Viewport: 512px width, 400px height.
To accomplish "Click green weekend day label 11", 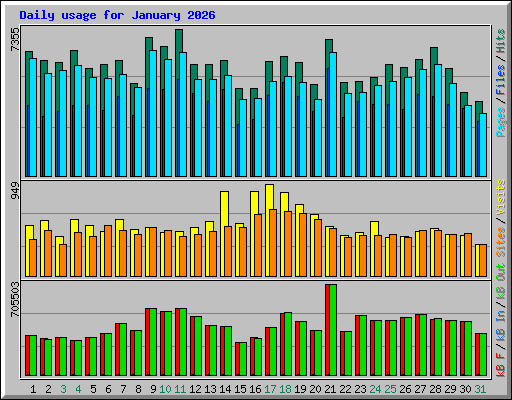I will (x=180, y=389).
